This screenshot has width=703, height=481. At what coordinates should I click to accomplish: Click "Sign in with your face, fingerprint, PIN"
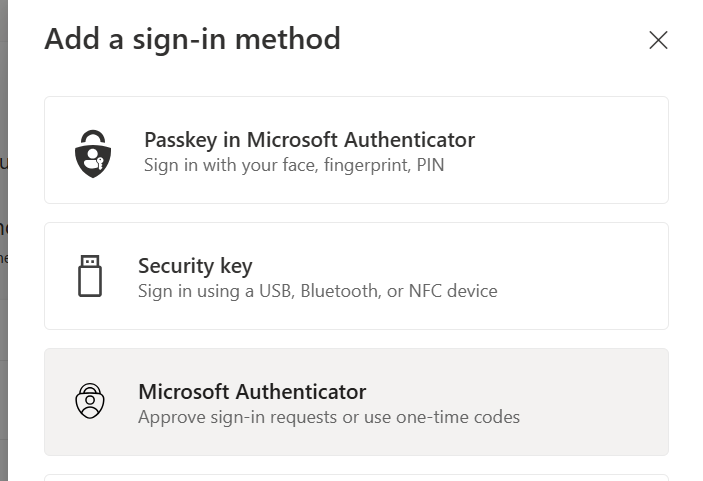pos(294,165)
